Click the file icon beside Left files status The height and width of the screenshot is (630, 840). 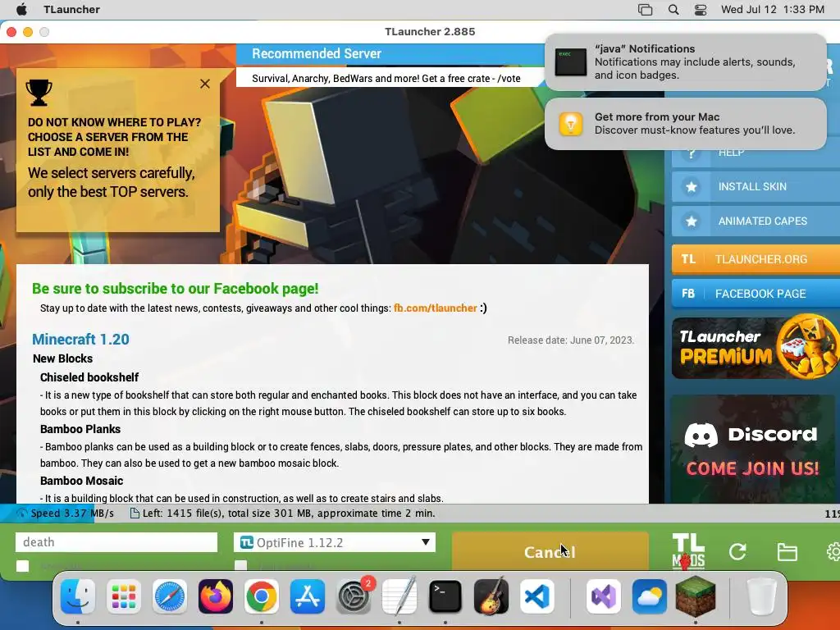point(135,514)
